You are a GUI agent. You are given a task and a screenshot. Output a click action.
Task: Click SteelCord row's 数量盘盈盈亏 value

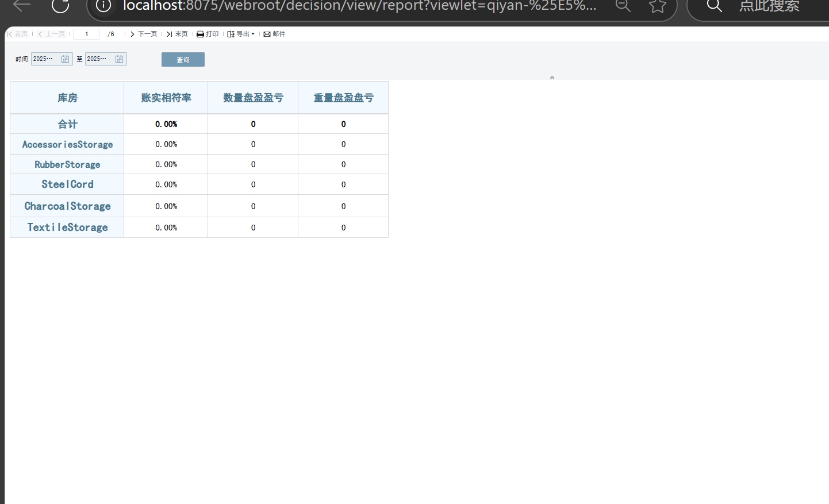click(253, 184)
